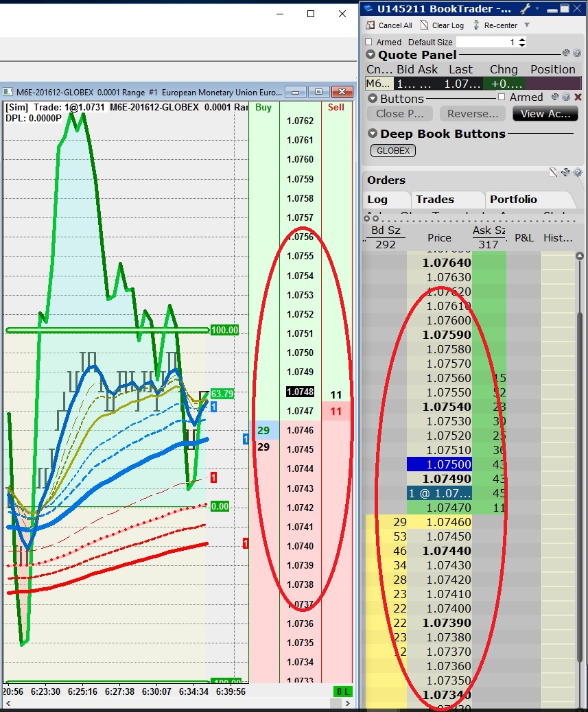Click bid size 53 at 1.07450
The image size is (588, 712).
[x=399, y=536]
